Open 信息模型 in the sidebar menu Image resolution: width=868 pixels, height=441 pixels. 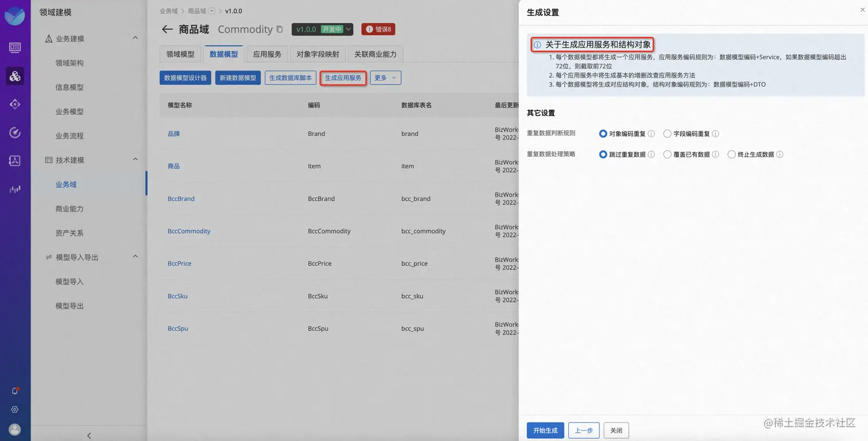click(69, 87)
